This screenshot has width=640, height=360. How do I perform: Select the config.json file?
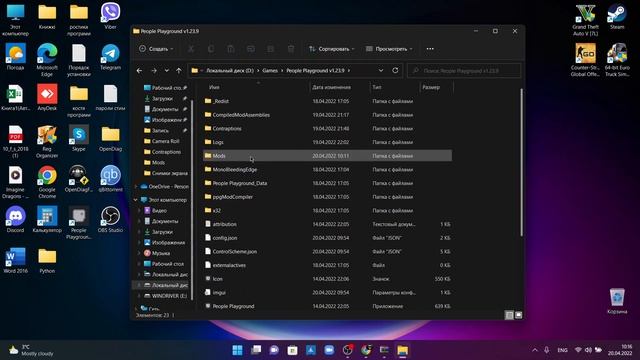(x=327, y=238)
